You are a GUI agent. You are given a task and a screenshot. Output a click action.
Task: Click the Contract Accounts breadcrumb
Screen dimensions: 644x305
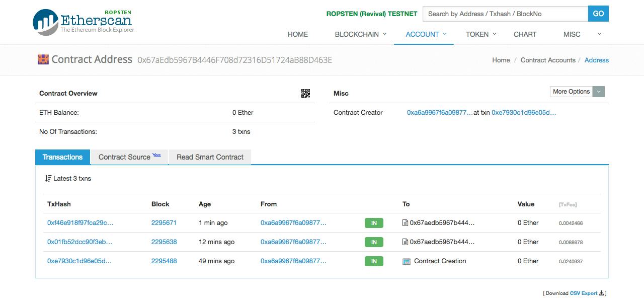pos(548,60)
